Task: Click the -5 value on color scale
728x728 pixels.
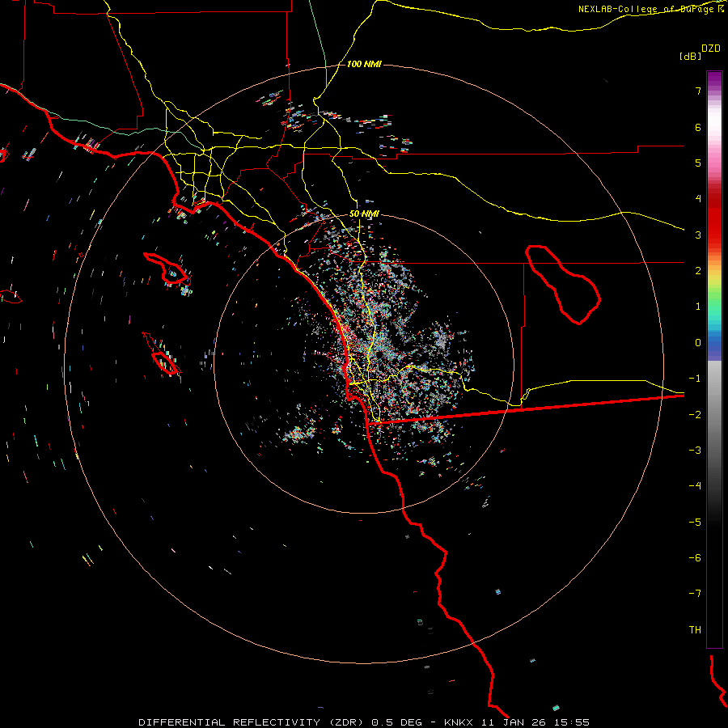Action: [x=695, y=523]
